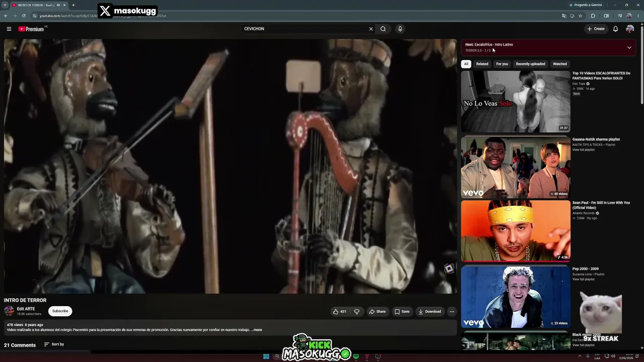
Task: Go to YouTube Premium home logo
Action: click(x=32, y=29)
